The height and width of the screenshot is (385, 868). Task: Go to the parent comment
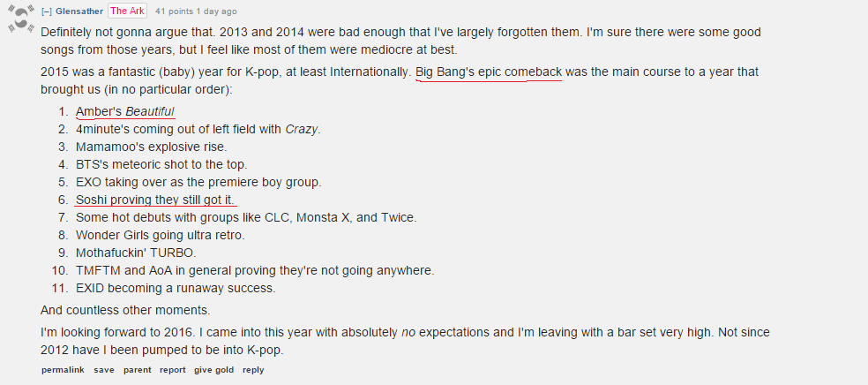(x=138, y=370)
